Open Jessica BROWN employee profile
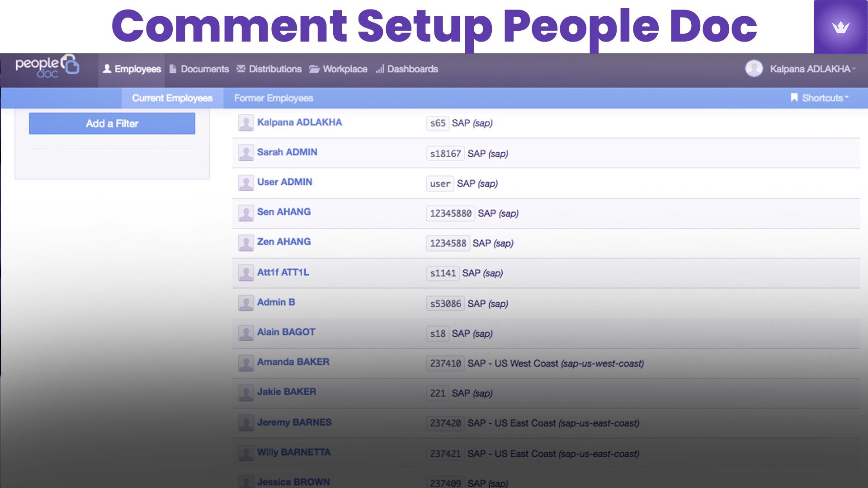 [293, 482]
